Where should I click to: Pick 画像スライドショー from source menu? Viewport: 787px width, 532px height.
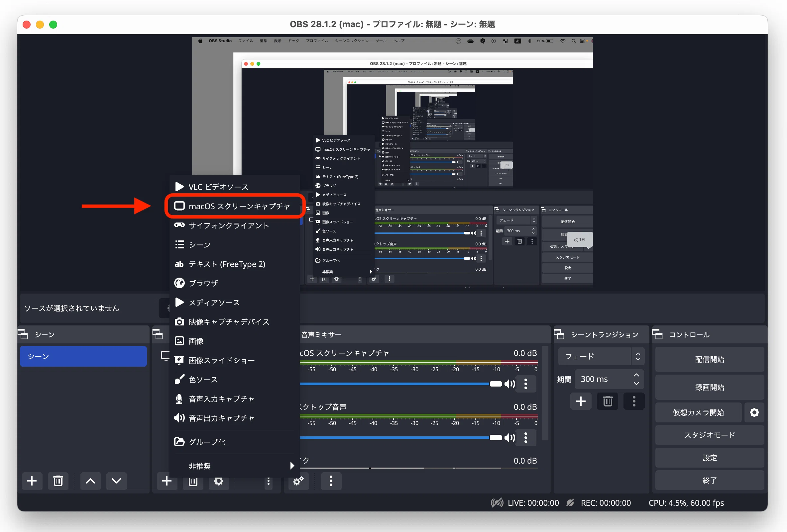[x=234, y=360]
